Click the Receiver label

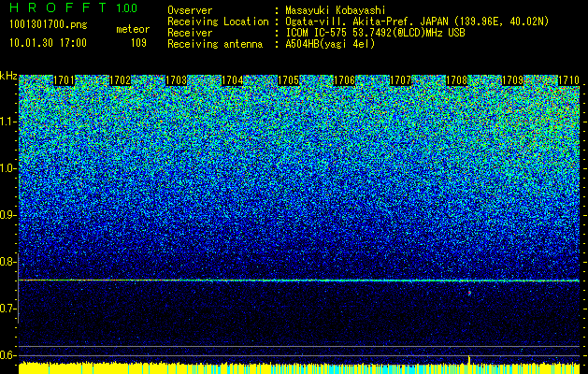(x=190, y=33)
